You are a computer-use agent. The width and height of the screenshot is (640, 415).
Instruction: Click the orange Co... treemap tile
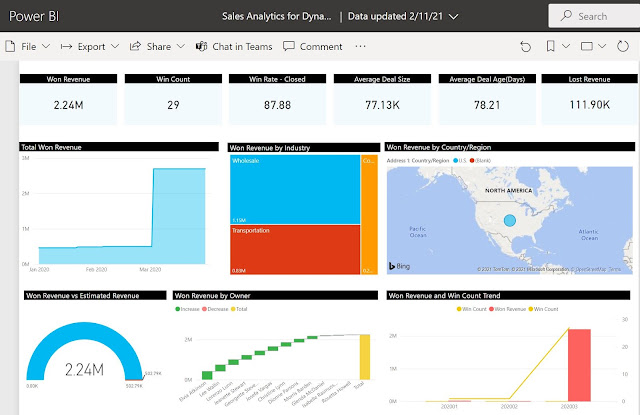point(369,215)
